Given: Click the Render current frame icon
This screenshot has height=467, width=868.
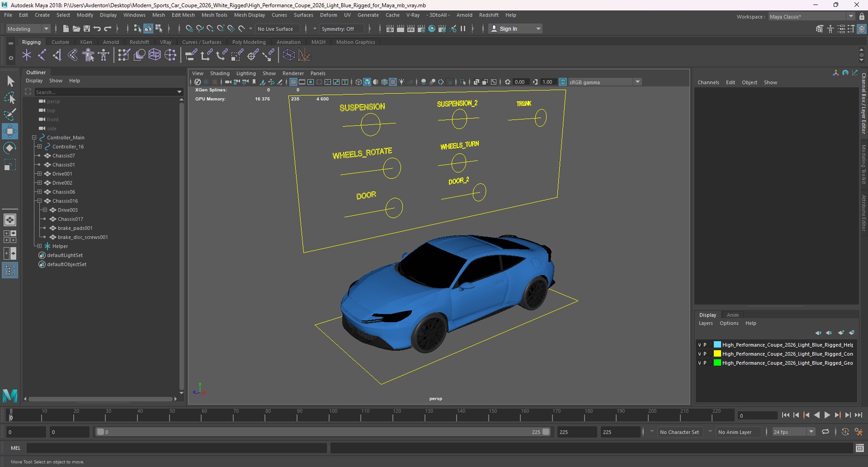Looking at the screenshot, I should coord(401,29).
